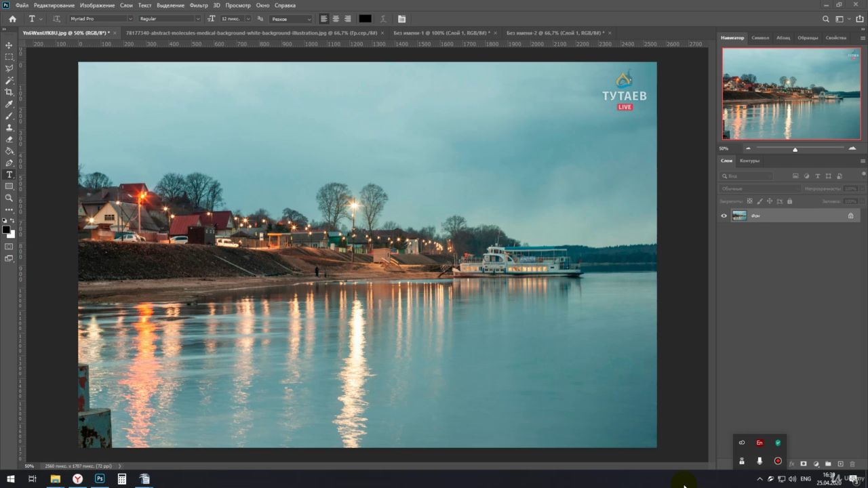Click the Navigator preview thumbnail
868x488 pixels.
click(791, 94)
